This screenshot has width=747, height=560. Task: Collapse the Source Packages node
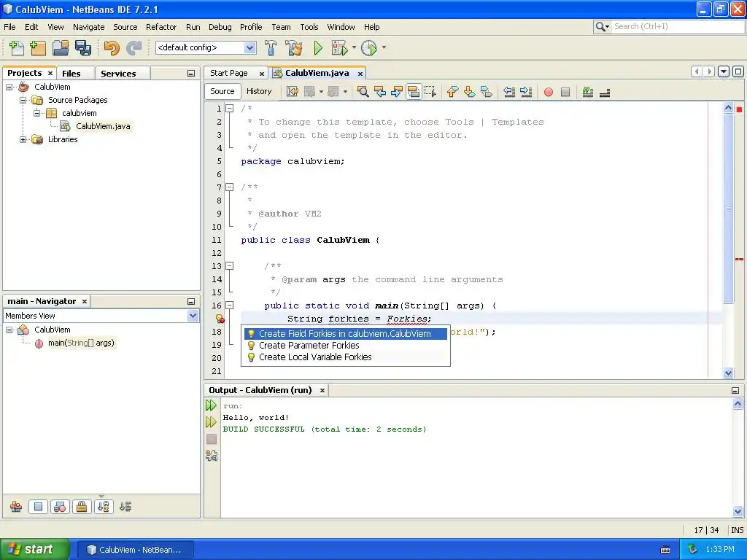(23, 100)
